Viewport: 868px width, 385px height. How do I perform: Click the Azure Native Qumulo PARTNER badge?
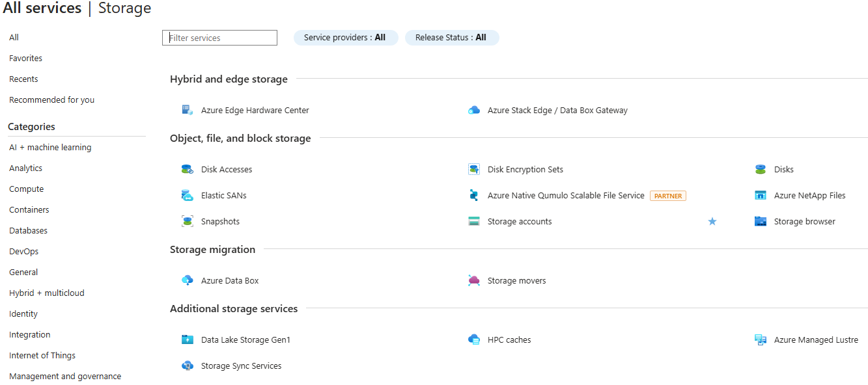[667, 196]
